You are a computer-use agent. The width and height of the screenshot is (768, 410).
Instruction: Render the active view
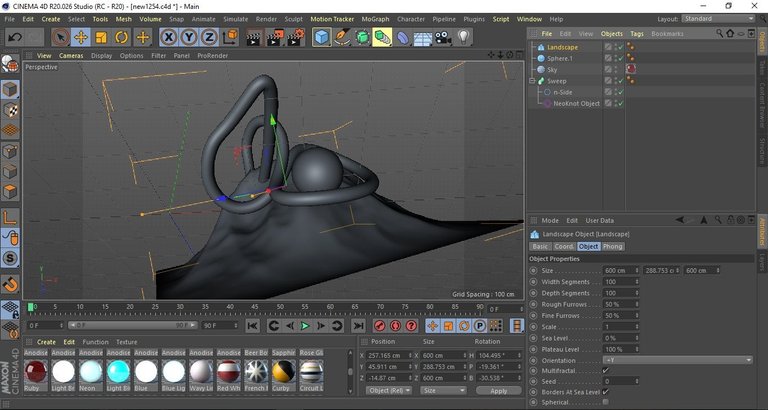253,38
